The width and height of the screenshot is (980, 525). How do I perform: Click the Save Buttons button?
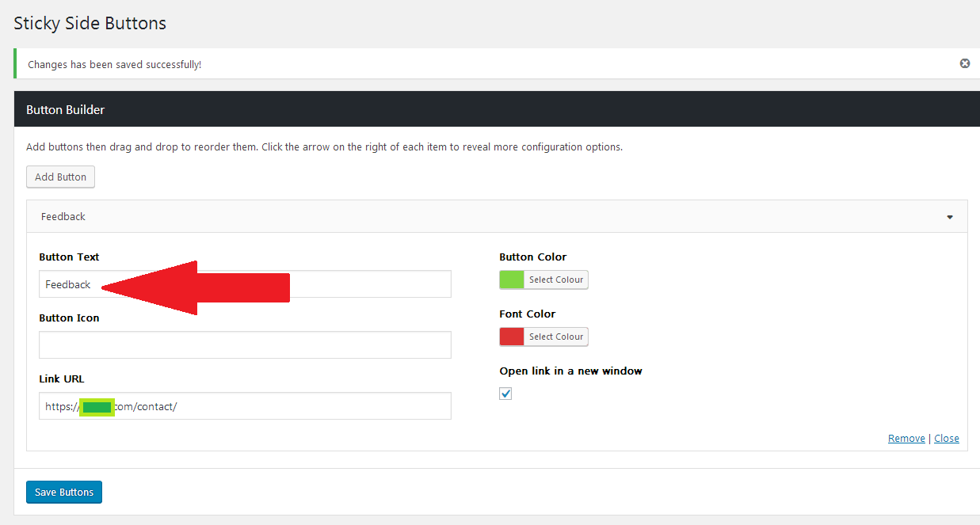[64, 492]
